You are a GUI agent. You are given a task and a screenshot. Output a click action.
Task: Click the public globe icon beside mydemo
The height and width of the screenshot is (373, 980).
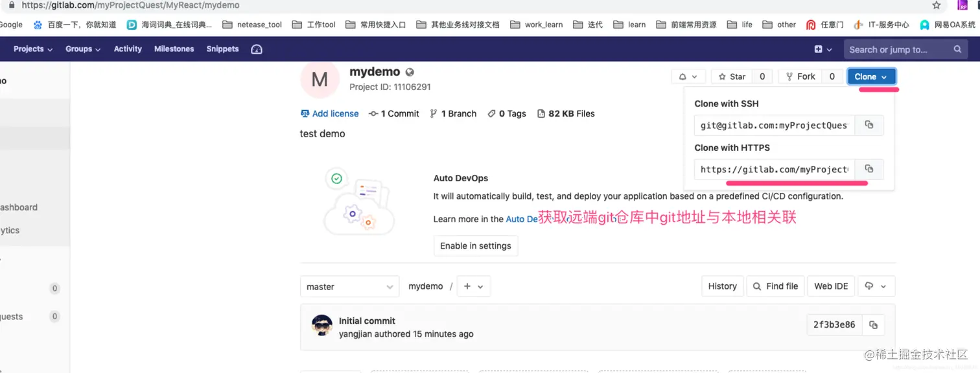click(410, 73)
